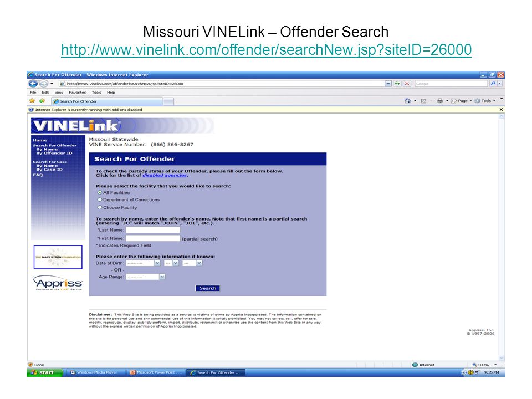Screen dimensions: 532x399
Task: Open the Age Range dropdown
Action: point(146,277)
